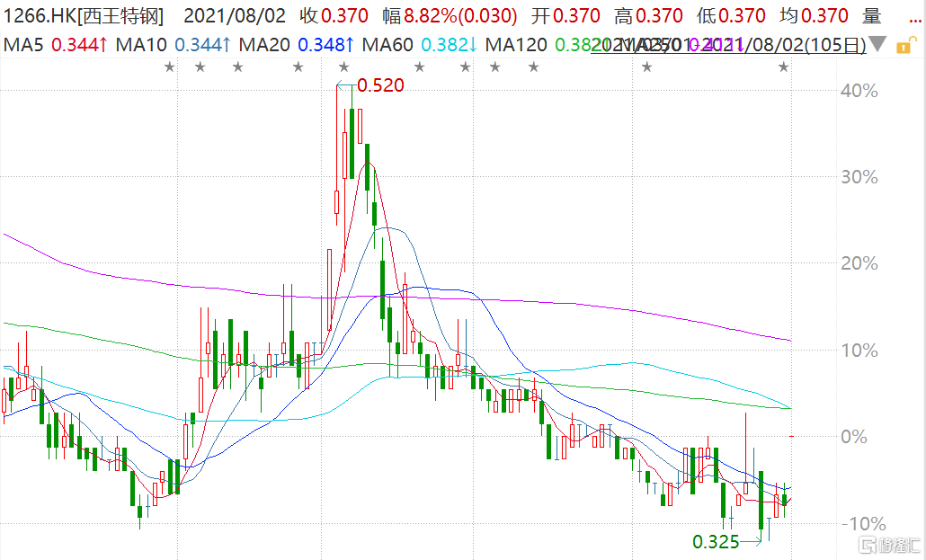The image size is (926, 560).
Task: Click the 20% axis label
Action: pos(859,263)
